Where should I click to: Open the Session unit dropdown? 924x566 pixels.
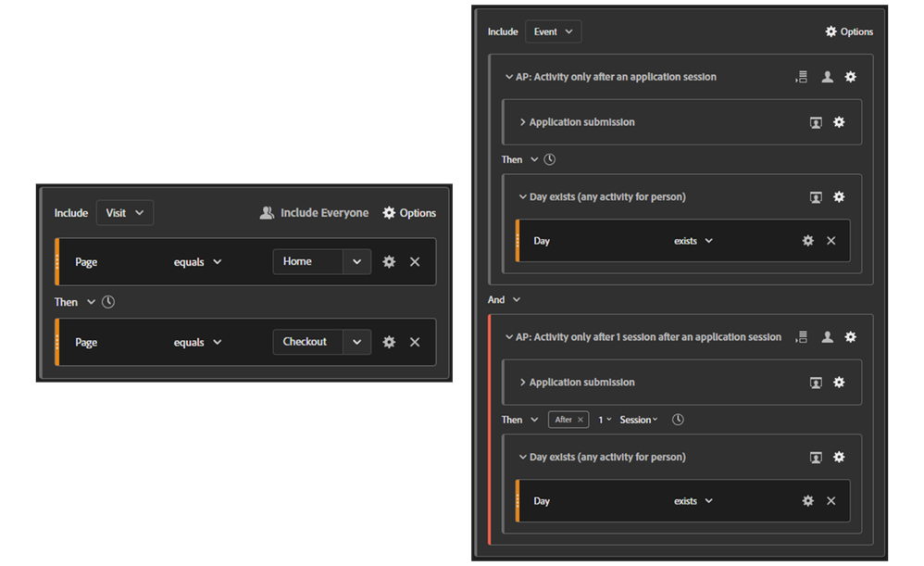tap(639, 420)
